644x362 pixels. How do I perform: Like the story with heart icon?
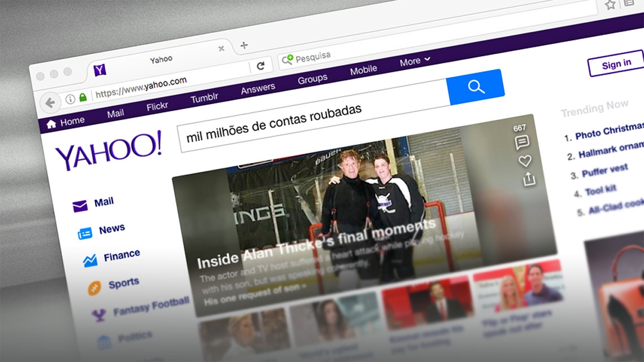(525, 161)
